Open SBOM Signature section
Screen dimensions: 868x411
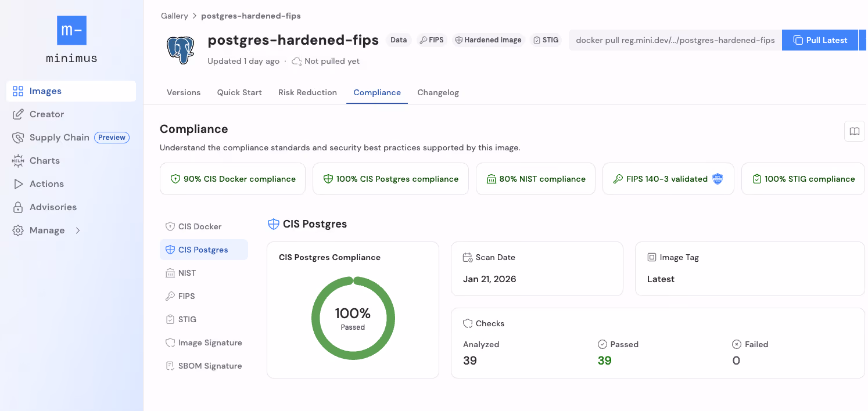click(x=204, y=366)
